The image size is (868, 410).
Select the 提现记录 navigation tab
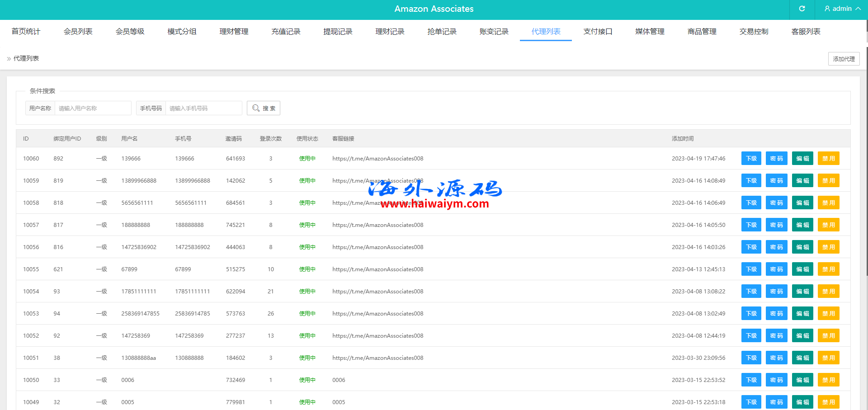[338, 31]
